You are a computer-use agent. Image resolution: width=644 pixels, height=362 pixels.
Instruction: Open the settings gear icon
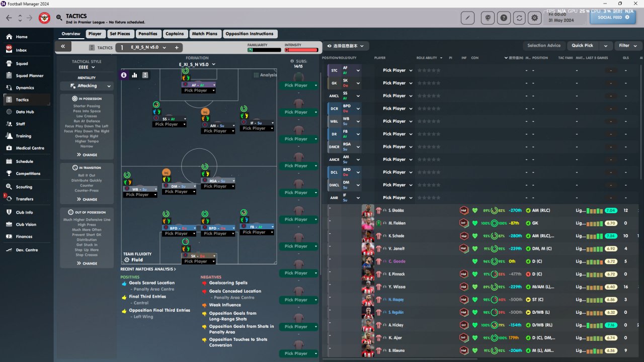[x=535, y=18]
